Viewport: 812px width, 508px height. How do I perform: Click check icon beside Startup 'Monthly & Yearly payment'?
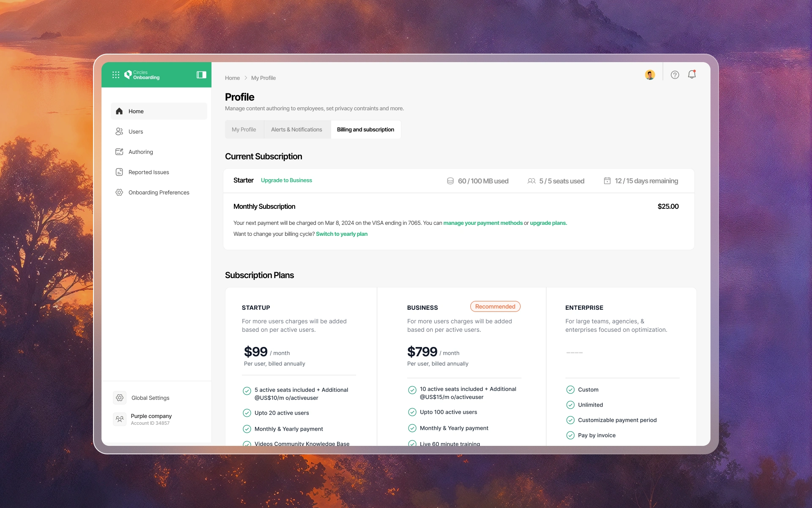point(247,429)
